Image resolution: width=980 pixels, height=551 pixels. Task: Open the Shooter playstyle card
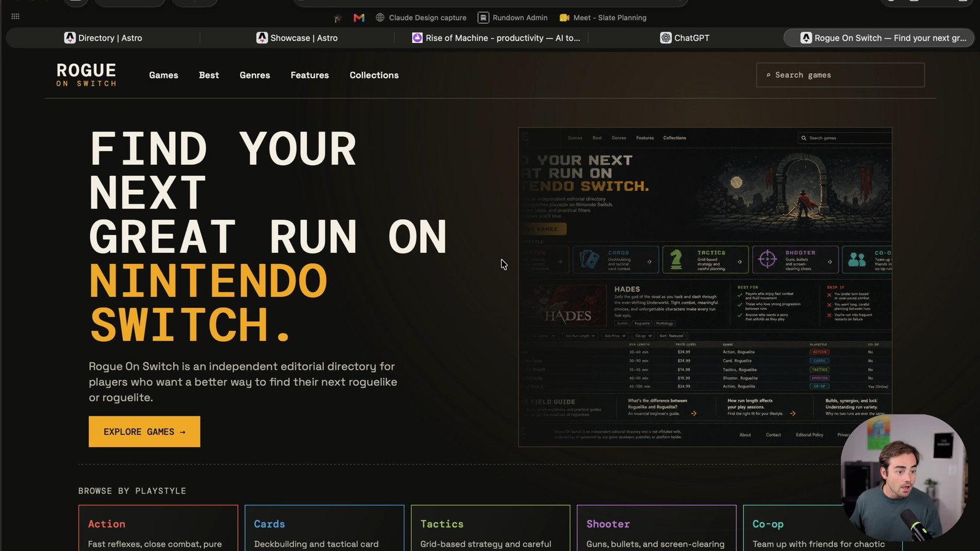tap(657, 528)
